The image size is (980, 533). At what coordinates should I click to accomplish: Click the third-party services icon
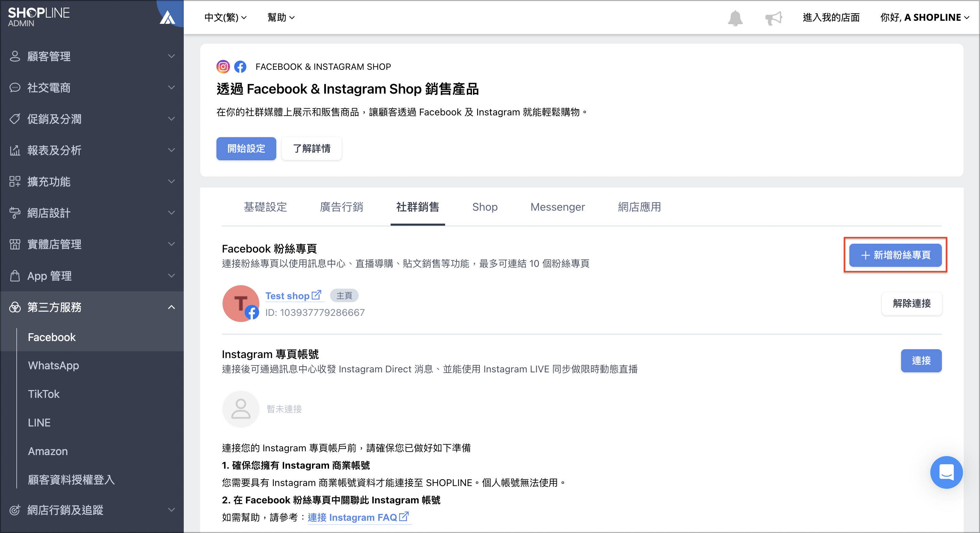pyautogui.click(x=15, y=307)
